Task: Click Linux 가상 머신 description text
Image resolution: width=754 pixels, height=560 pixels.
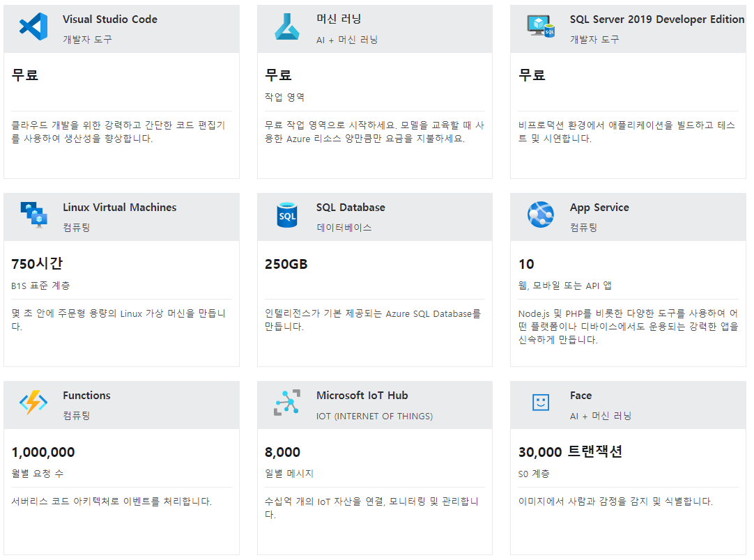Action: (x=118, y=320)
